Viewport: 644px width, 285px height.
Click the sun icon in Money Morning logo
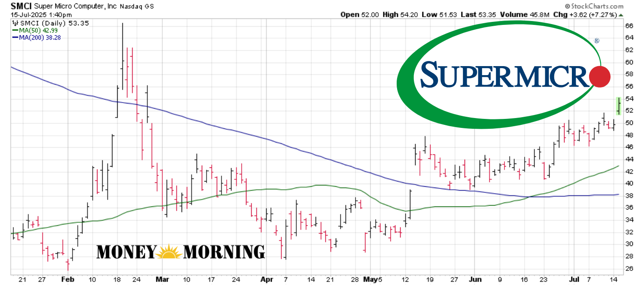coord(169,252)
